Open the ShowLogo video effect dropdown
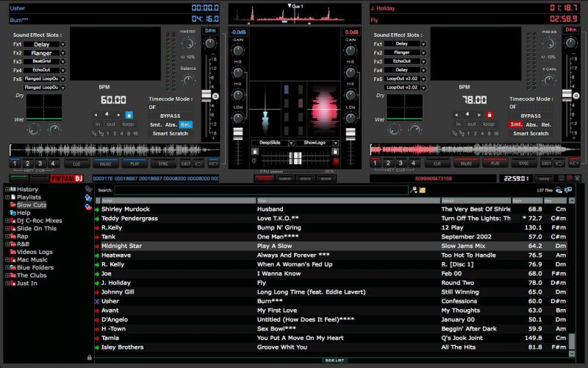This screenshot has width=588, height=368. [336, 143]
